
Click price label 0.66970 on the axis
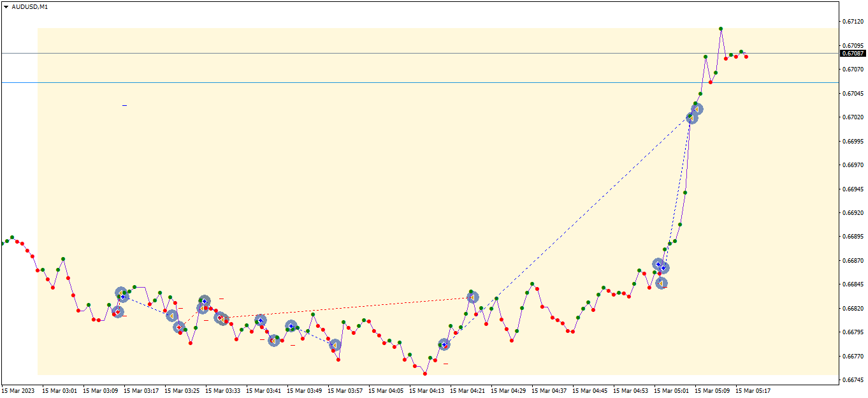pos(853,165)
